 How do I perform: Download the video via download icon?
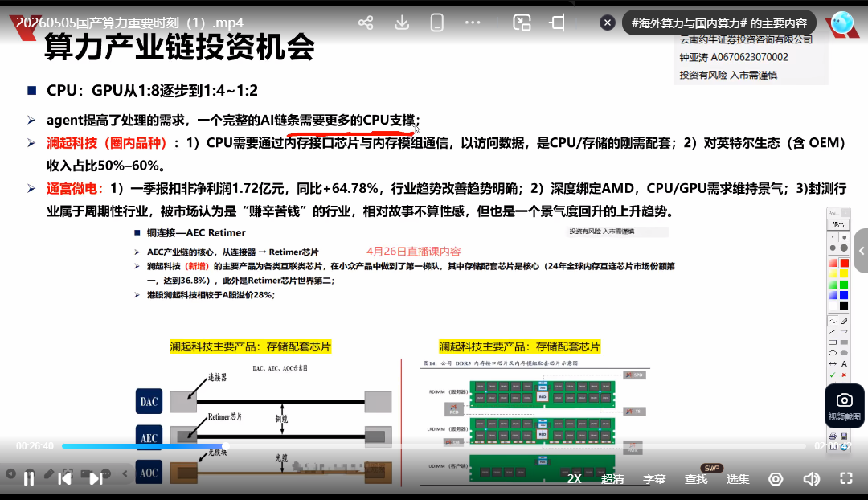[402, 23]
